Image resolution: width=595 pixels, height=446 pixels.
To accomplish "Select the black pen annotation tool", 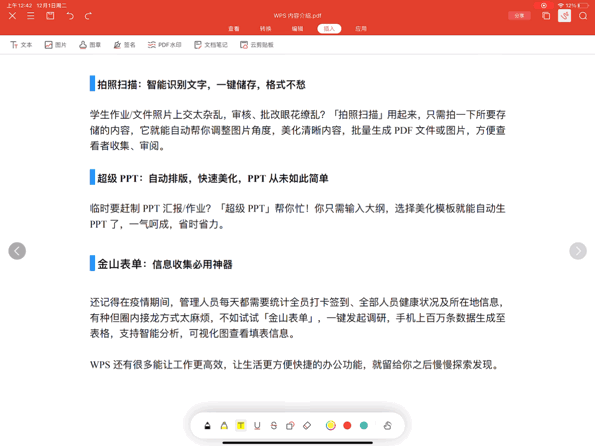I will coord(207,426).
